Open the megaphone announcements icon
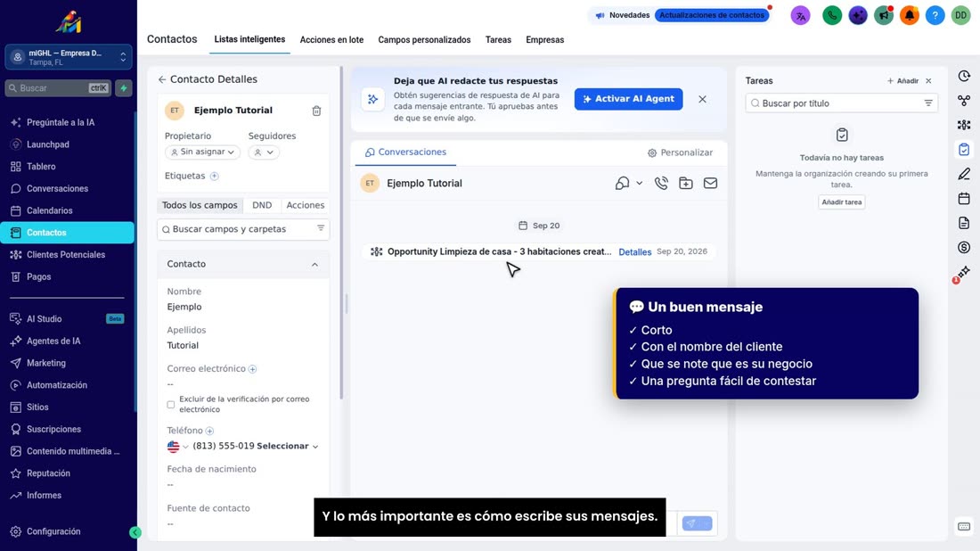980x551 pixels. pos(883,15)
